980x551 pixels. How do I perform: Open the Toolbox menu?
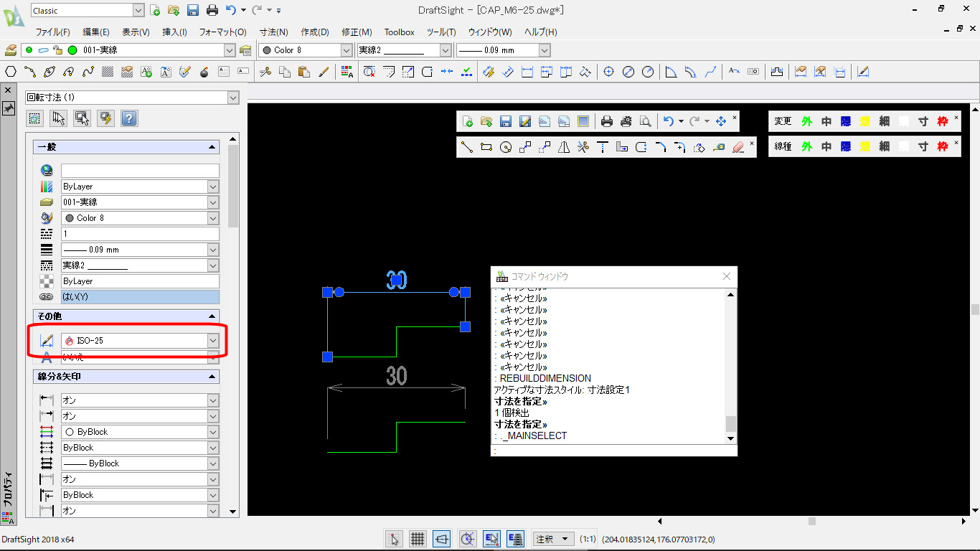pyautogui.click(x=399, y=32)
